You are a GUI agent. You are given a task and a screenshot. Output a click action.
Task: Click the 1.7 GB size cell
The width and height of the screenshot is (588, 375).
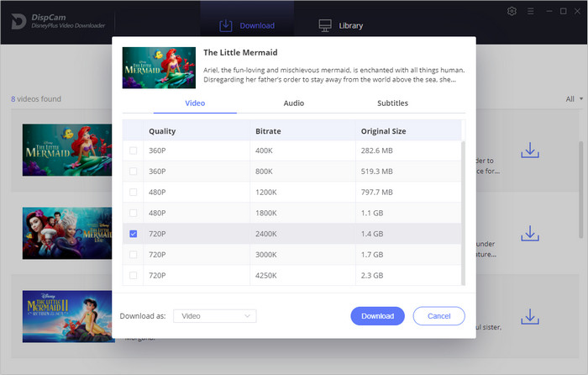click(x=372, y=255)
